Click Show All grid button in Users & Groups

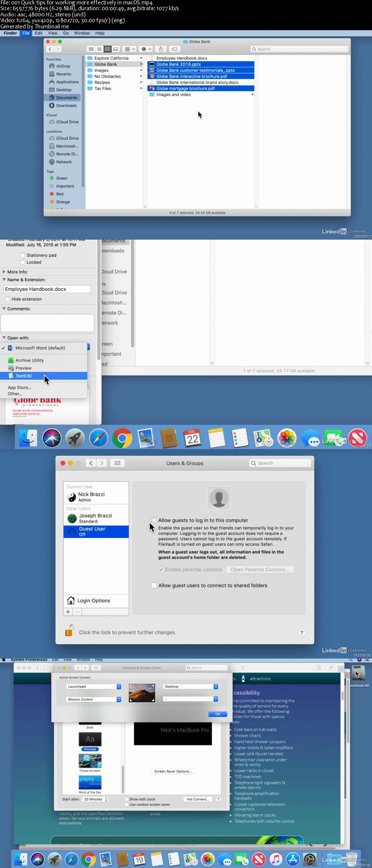(x=117, y=463)
